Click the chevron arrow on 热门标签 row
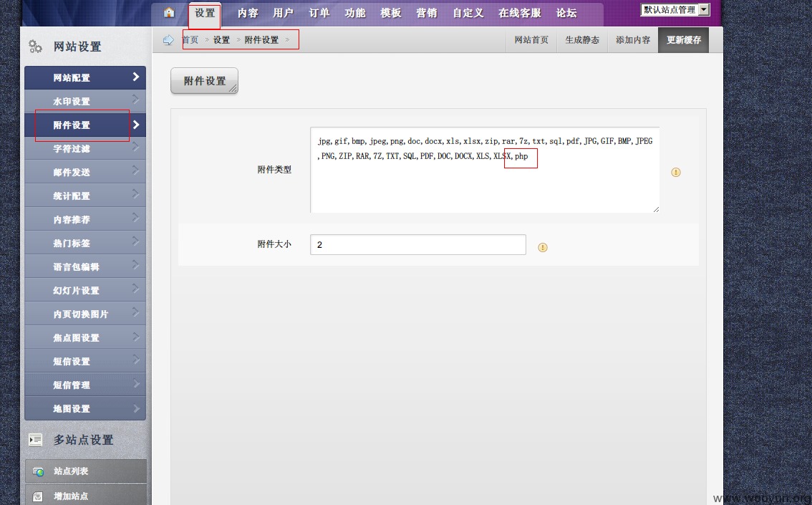The image size is (812, 505). pos(135,241)
